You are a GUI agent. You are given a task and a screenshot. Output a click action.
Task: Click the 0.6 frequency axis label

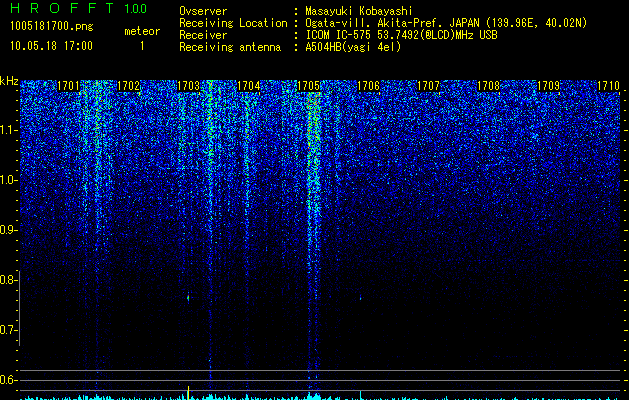8,380
